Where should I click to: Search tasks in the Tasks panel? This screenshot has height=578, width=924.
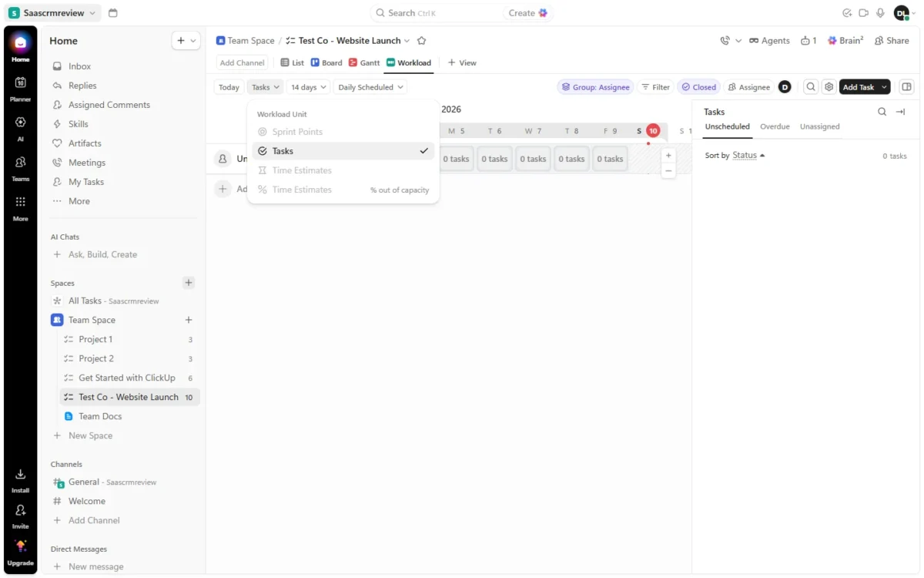pyautogui.click(x=882, y=112)
